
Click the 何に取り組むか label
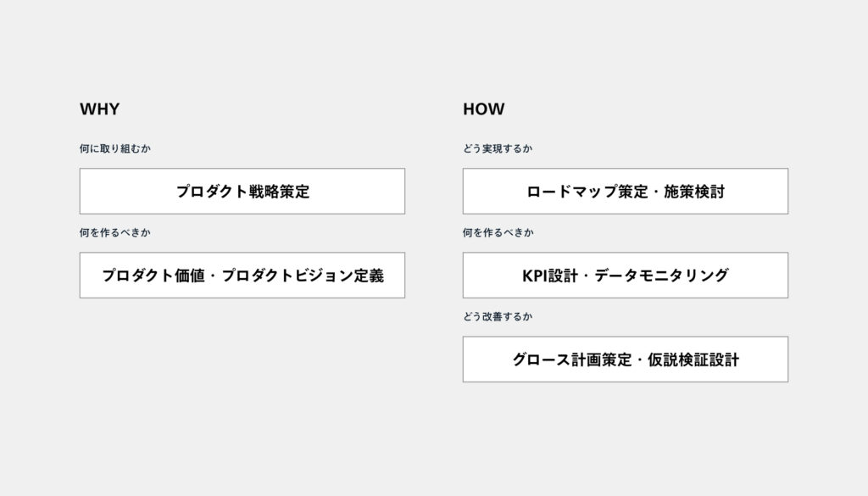115,148
